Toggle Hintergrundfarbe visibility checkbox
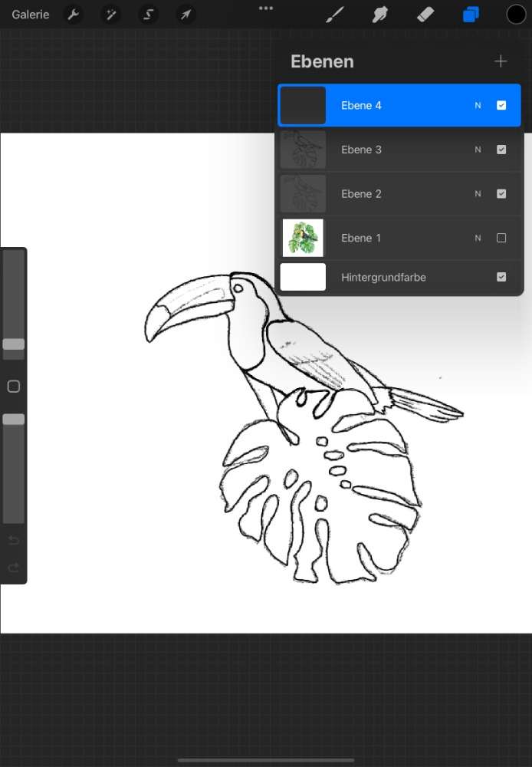Viewport: 532px width, 767px height. pos(501,277)
